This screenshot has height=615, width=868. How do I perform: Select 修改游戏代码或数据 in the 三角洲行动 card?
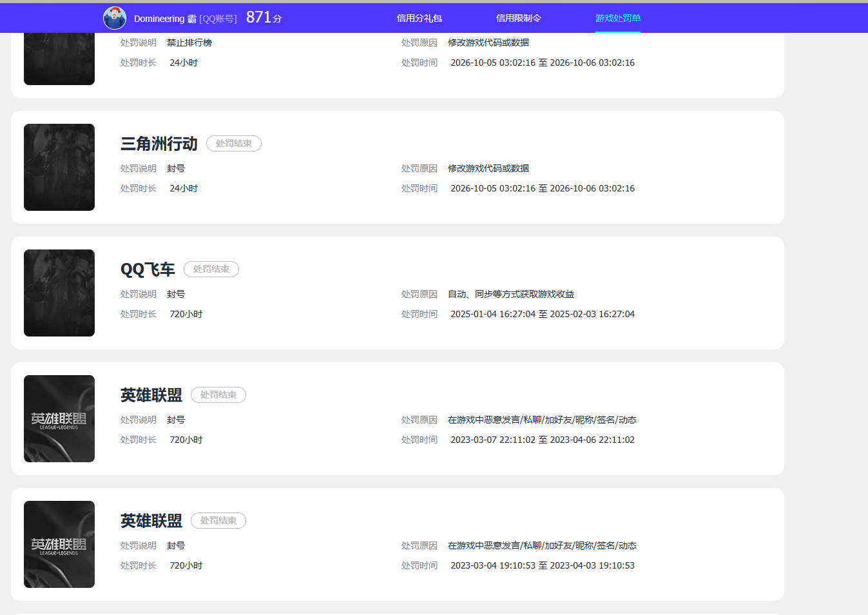click(x=488, y=168)
